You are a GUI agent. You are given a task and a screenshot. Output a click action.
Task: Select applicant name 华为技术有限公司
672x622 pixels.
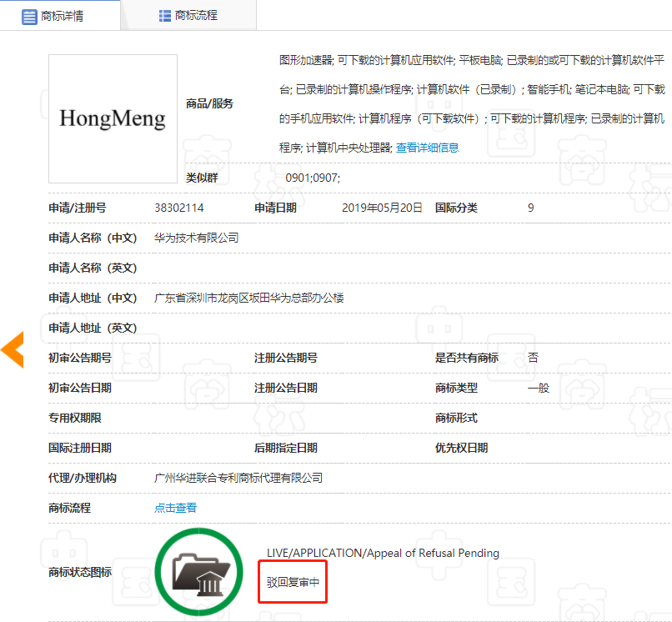(x=196, y=238)
